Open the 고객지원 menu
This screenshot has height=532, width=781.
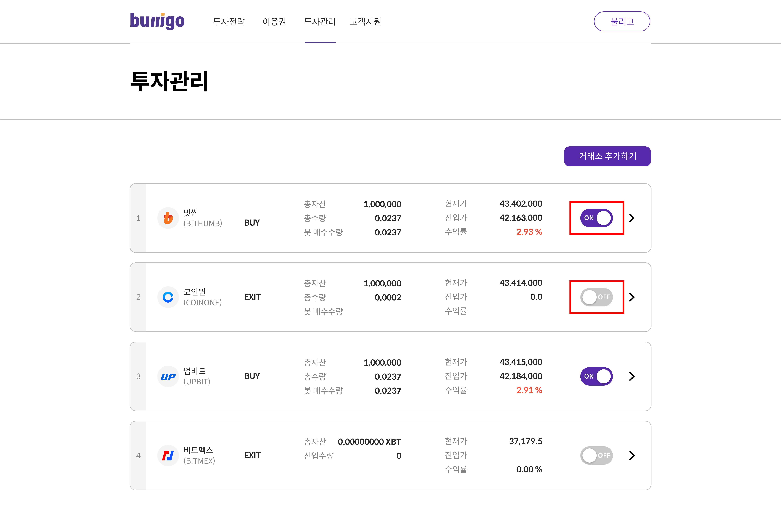pyautogui.click(x=365, y=22)
